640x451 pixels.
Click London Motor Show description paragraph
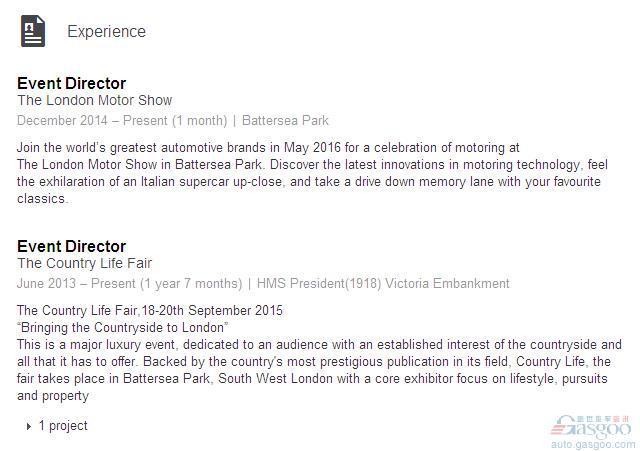[312, 173]
